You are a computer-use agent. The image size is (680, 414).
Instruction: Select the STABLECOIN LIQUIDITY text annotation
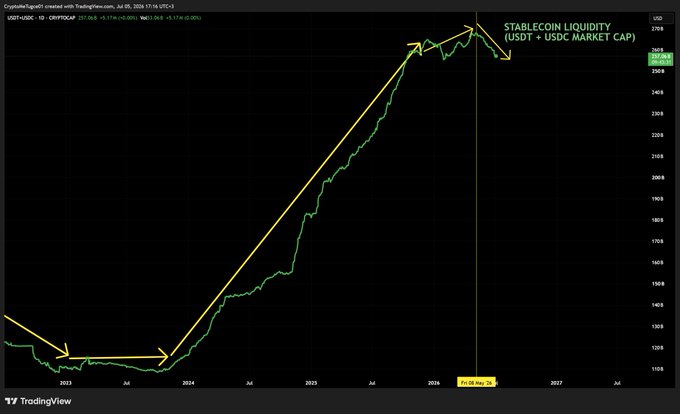click(x=569, y=32)
